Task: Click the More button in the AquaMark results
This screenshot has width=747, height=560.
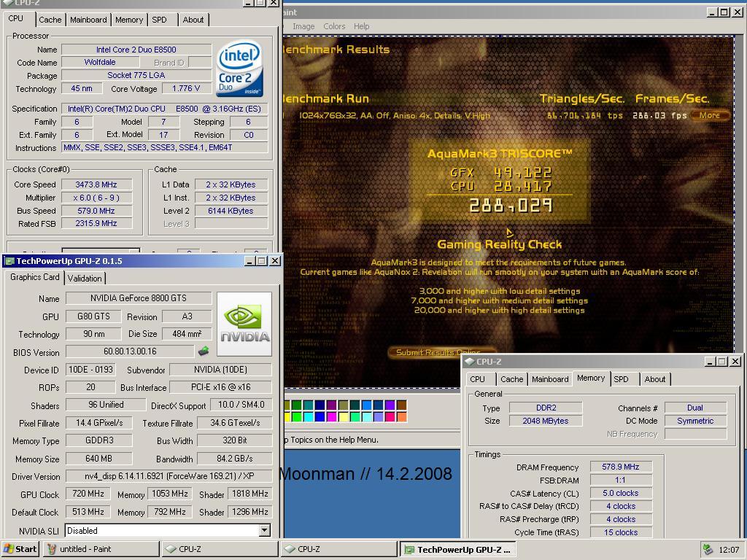Action: click(710, 115)
